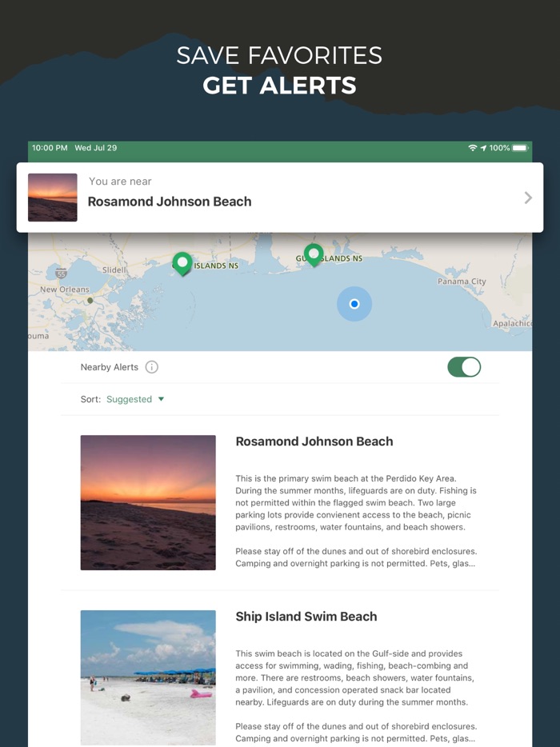The height and width of the screenshot is (747, 560).
Task: Tap the chevron on the nearby banner
Action: tap(527, 198)
